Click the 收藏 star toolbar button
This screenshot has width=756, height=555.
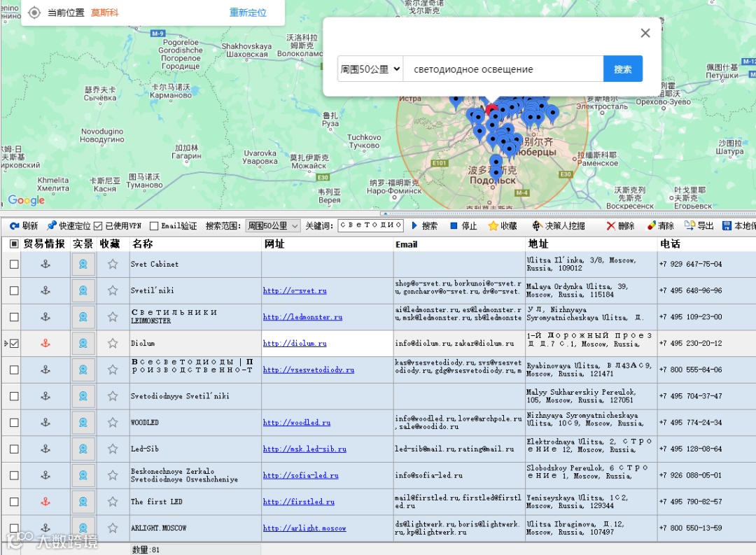[503, 225]
